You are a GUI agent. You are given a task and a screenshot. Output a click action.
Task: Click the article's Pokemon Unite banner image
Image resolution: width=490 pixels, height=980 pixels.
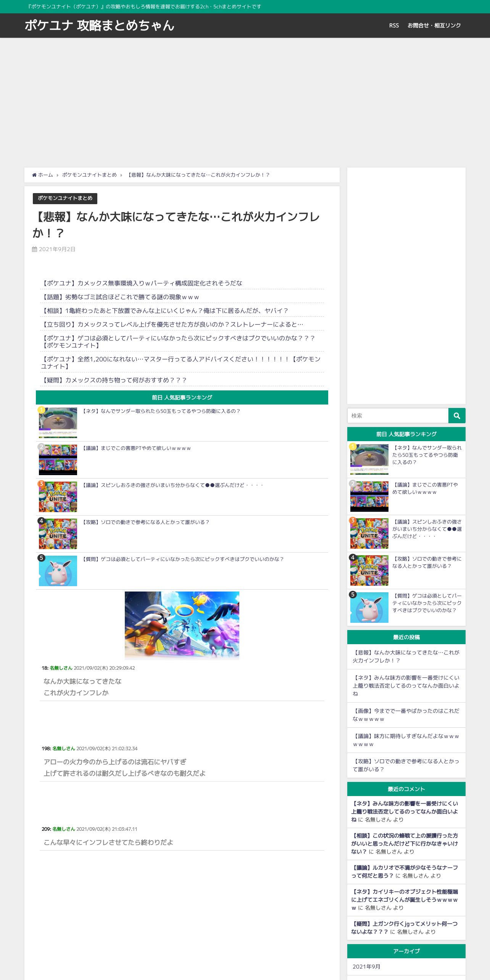(182, 625)
